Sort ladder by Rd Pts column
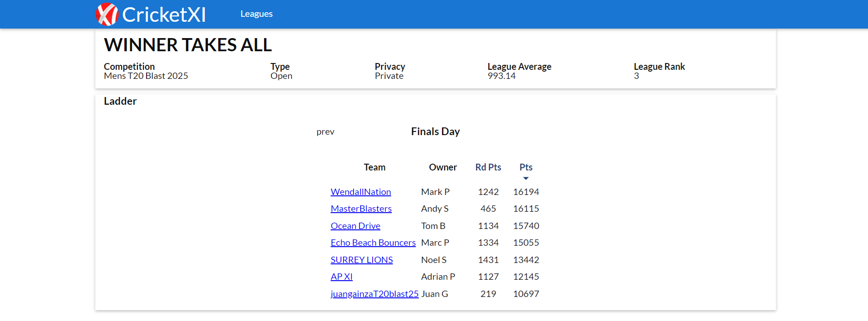The height and width of the screenshot is (321, 868). tap(488, 167)
